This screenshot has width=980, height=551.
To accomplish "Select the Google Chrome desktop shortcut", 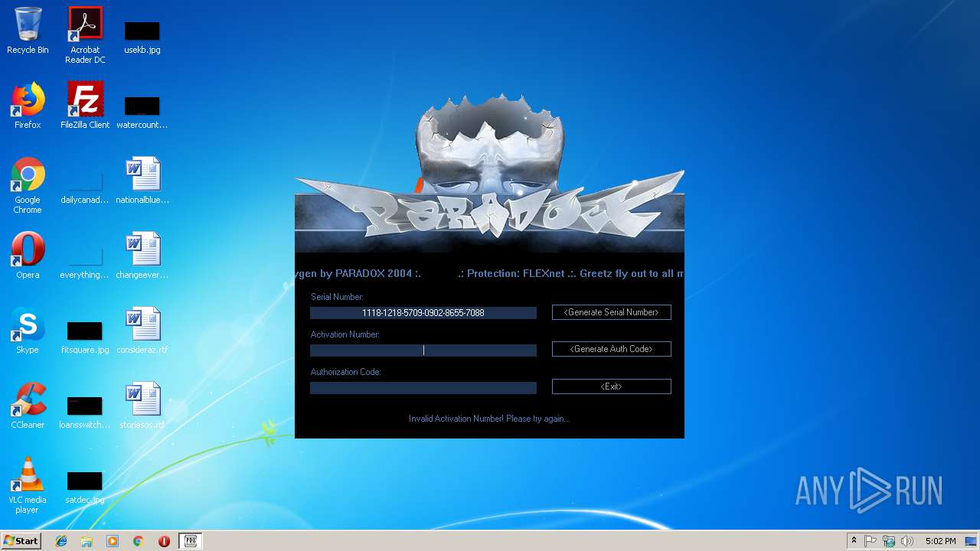I will pyautogui.click(x=28, y=186).
